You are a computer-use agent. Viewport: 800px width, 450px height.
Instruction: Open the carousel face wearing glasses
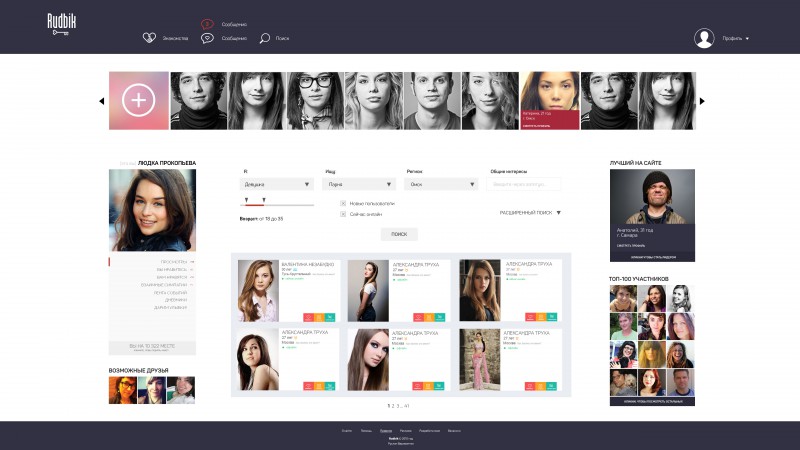(315, 101)
